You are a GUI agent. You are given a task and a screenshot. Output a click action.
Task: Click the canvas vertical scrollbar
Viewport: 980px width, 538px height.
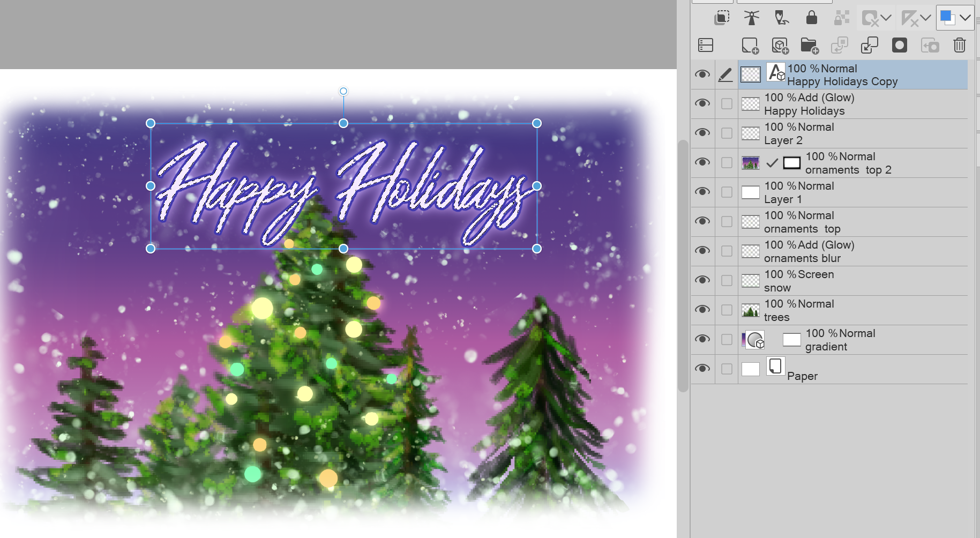[x=683, y=266]
